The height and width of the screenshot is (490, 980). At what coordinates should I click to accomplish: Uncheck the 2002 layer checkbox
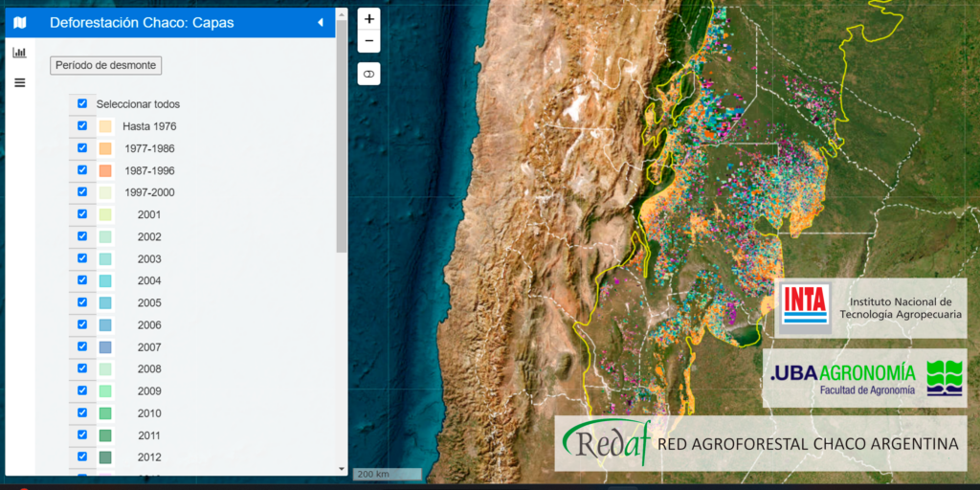(x=82, y=236)
